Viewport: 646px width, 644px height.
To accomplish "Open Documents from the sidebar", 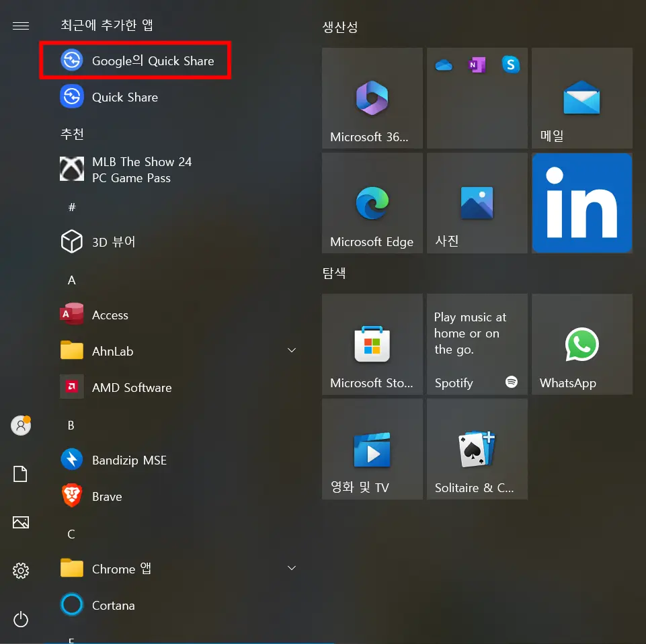I will [x=21, y=474].
